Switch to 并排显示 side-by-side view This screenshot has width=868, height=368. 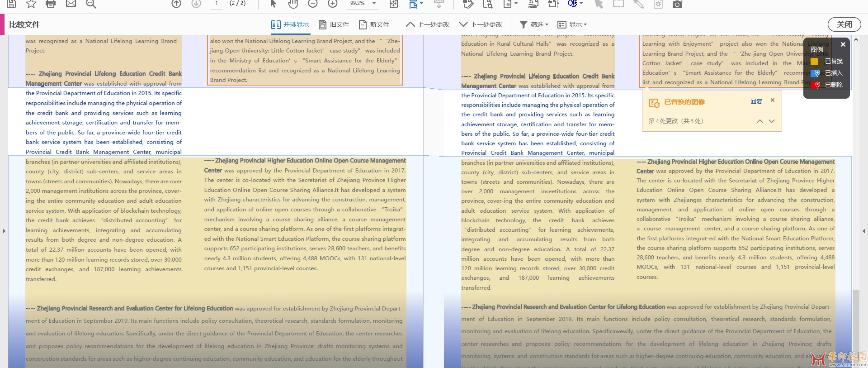(x=290, y=24)
